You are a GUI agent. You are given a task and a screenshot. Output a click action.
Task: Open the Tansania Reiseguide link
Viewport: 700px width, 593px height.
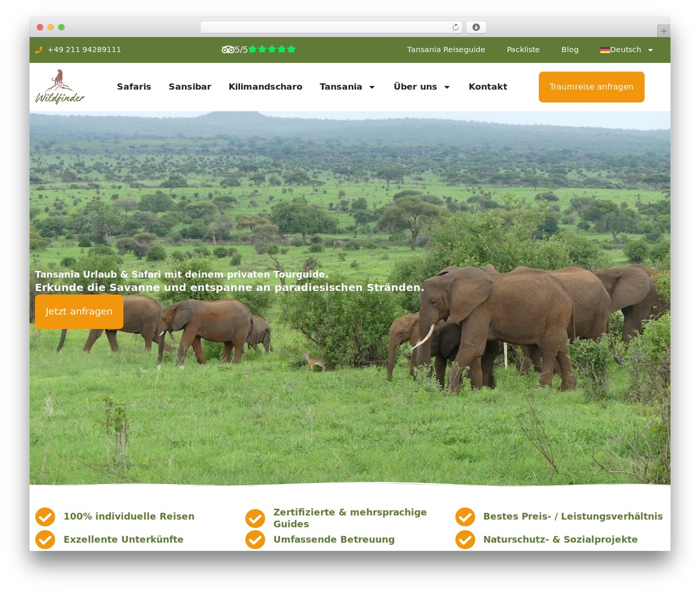(446, 49)
